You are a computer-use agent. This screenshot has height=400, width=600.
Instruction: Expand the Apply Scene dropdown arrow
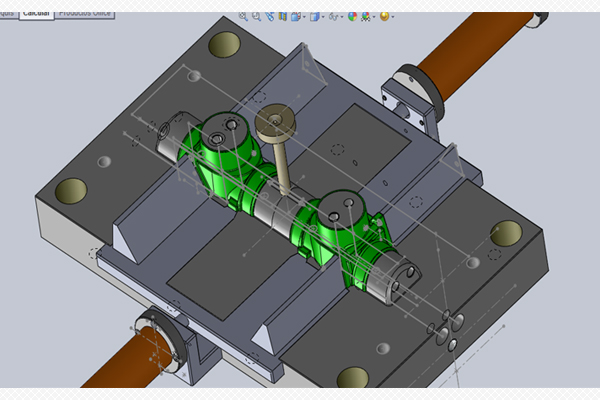pos(374,17)
